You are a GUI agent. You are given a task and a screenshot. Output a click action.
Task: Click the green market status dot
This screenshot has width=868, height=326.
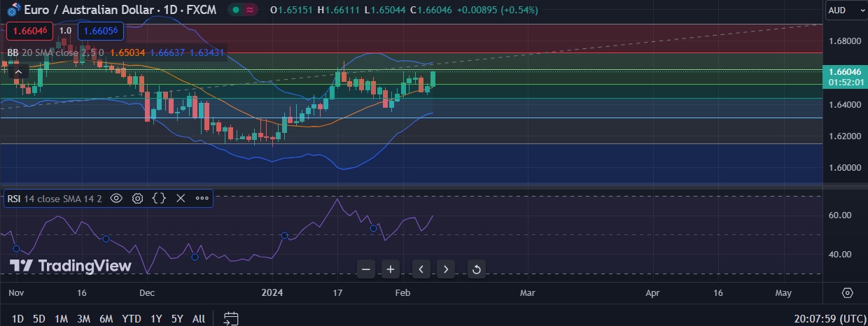coord(237,10)
